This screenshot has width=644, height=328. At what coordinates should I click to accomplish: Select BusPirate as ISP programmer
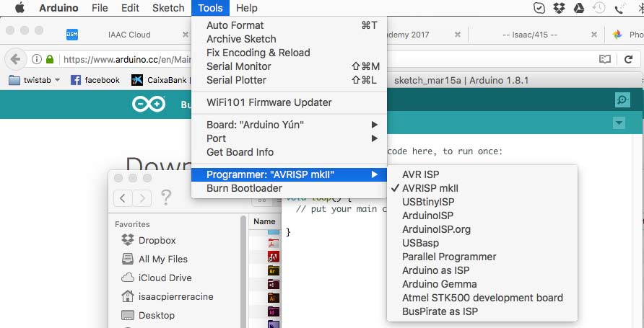(x=482, y=311)
